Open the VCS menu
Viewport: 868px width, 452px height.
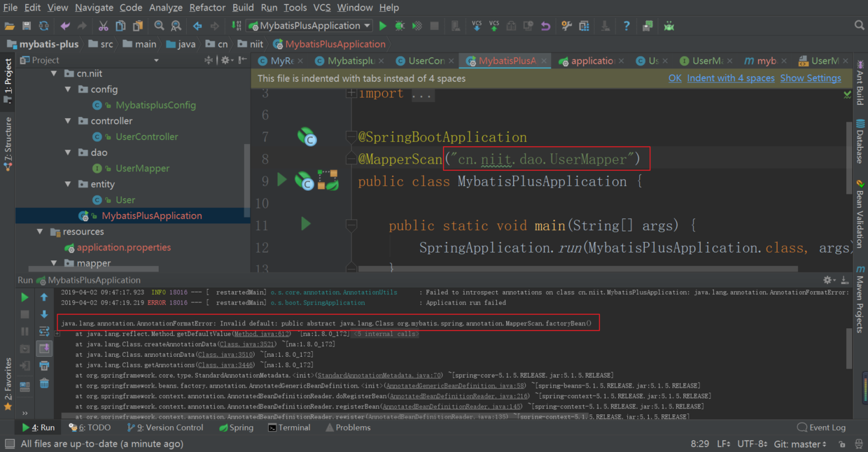click(x=322, y=8)
